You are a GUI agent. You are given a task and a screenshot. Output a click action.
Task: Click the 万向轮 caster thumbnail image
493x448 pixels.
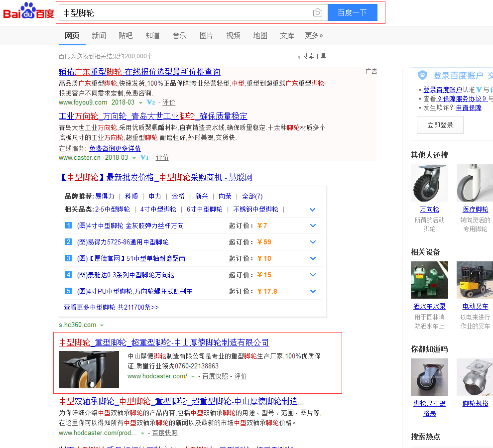coord(429,183)
